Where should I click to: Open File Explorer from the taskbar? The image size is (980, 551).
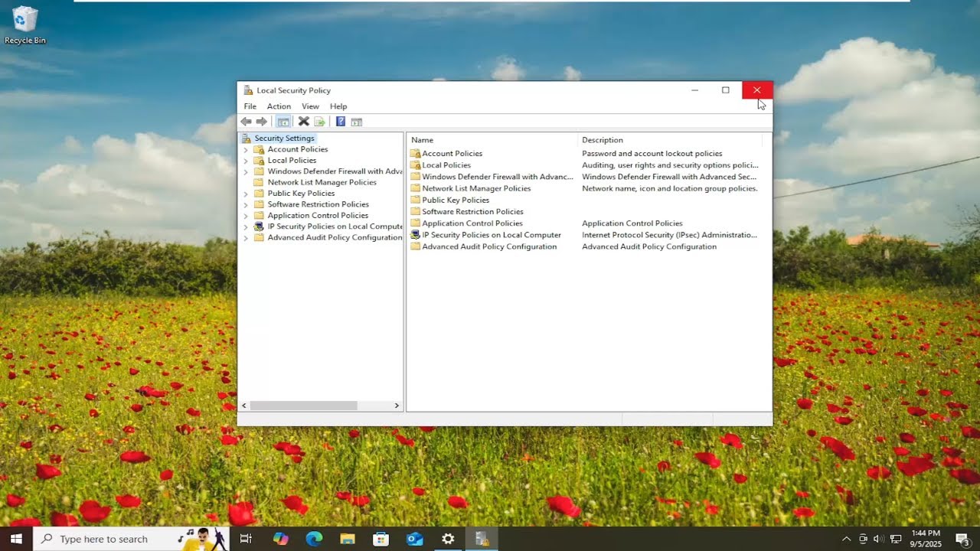pos(348,539)
